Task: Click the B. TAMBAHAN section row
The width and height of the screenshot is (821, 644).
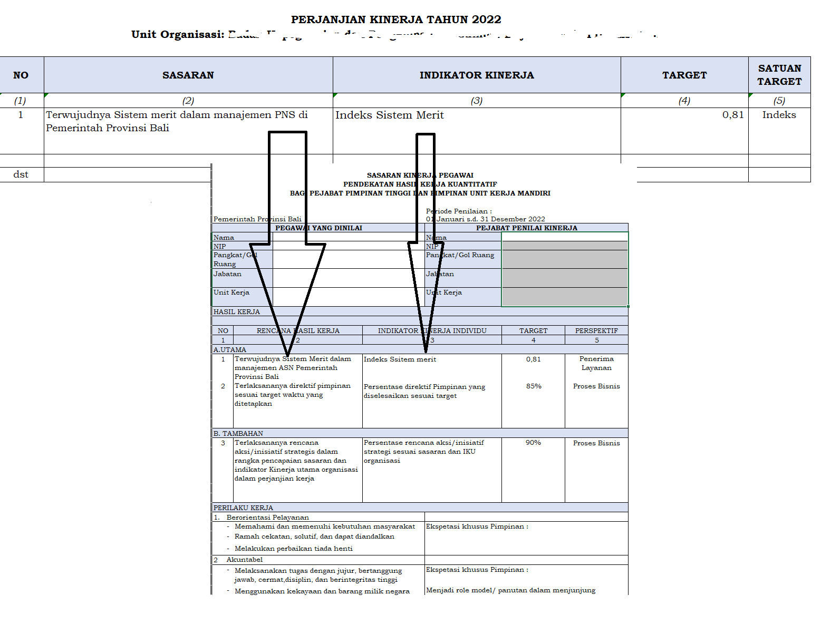Action: (420, 433)
